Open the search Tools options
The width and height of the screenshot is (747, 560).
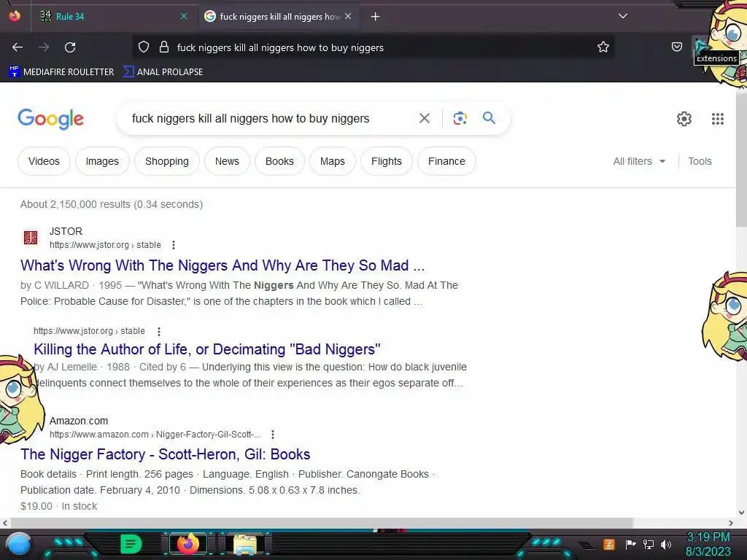[700, 161]
